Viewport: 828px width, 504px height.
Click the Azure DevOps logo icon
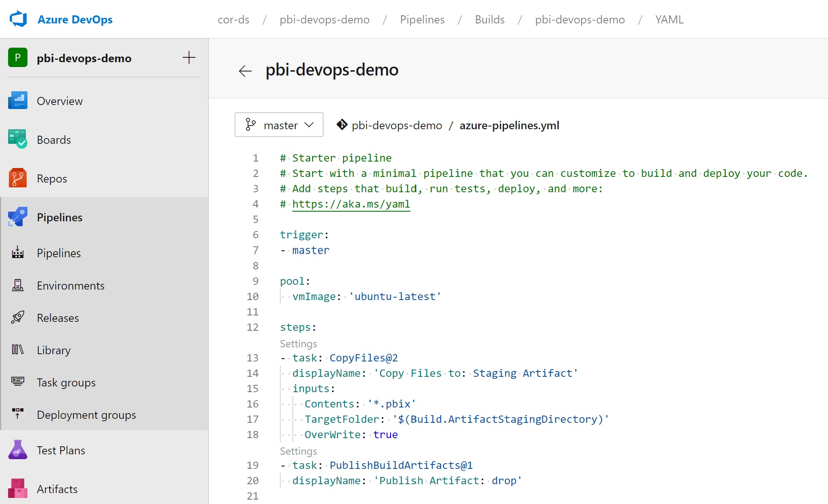18,19
